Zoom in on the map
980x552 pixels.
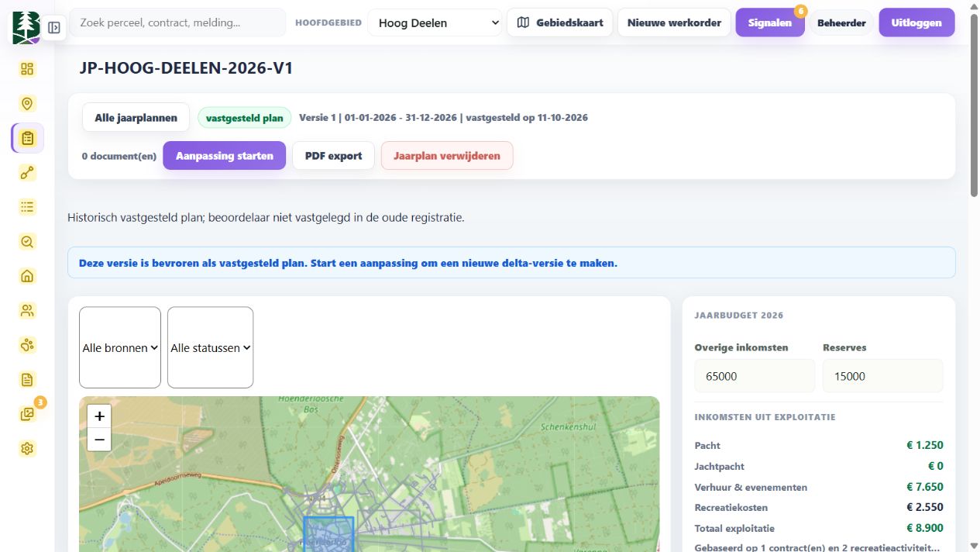pyautogui.click(x=99, y=416)
